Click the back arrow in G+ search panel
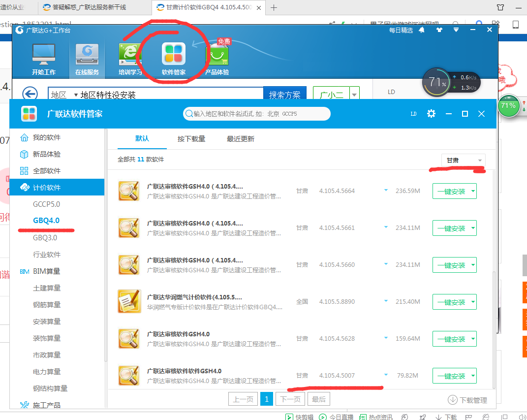The image size is (527, 420). [30, 93]
